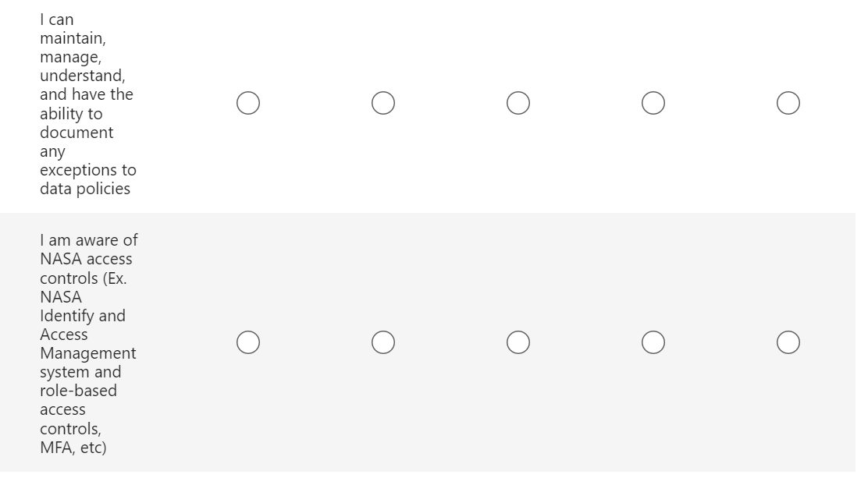Click the 'Identify and' text line
This screenshot has height=478, width=868.
(82, 316)
